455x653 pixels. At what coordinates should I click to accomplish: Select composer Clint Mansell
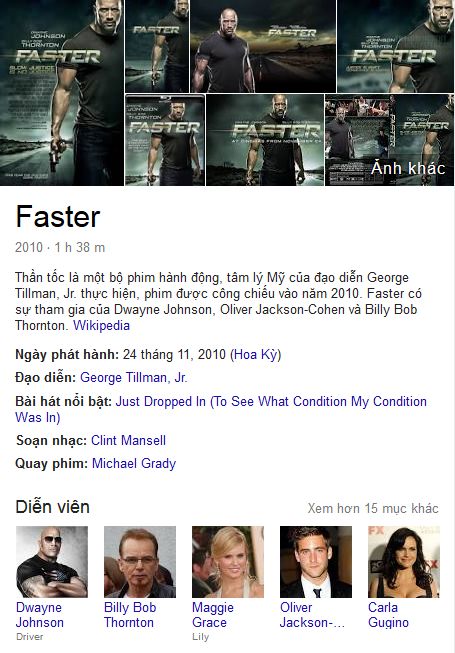[128, 440]
